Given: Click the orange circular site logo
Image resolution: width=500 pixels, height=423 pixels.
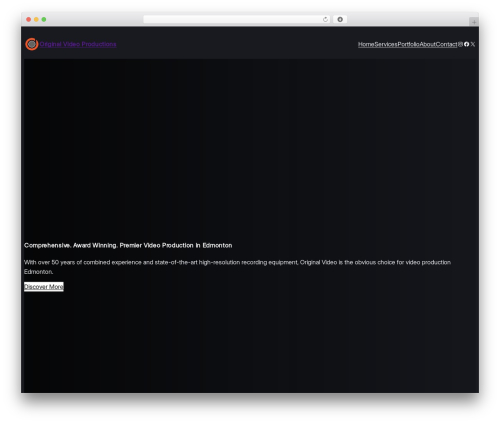Looking at the screenshot, I should (x=32, y=44).
